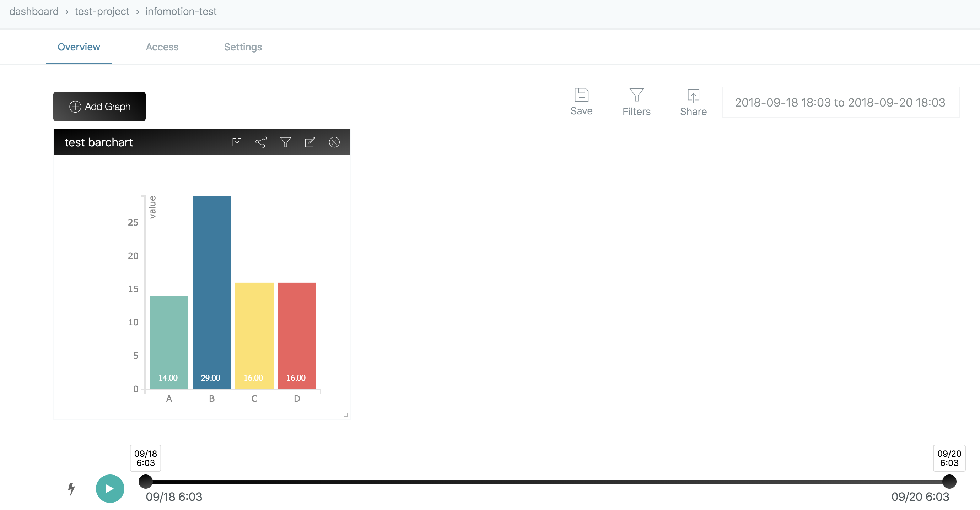This screenshot has width=980, height=510.
Task: Click the right timeline slider handle
Action: pos(949,482)
